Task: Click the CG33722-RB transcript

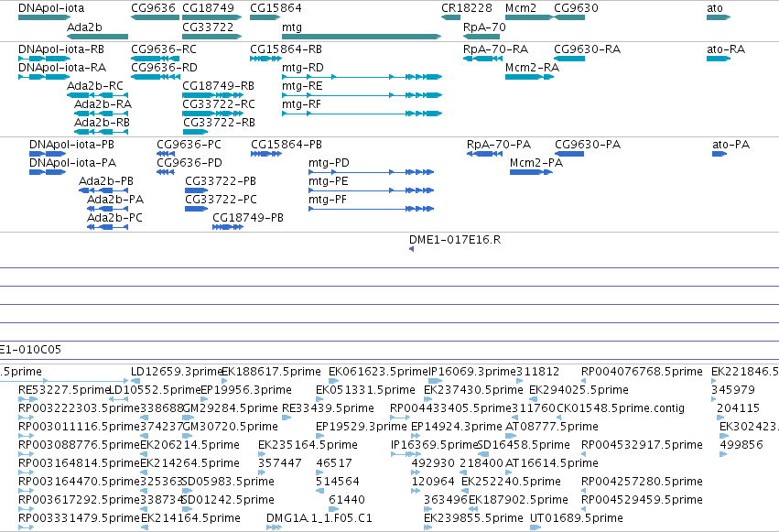Action: tap(195, 132)
